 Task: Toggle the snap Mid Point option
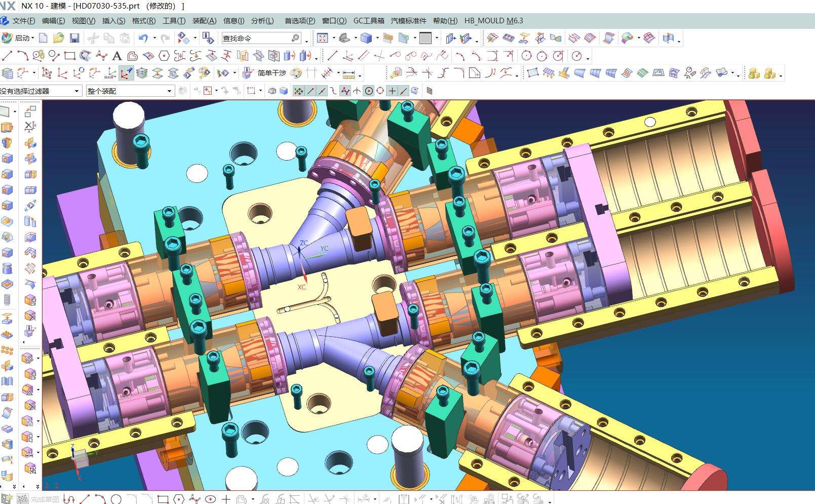tap(322, 91)
